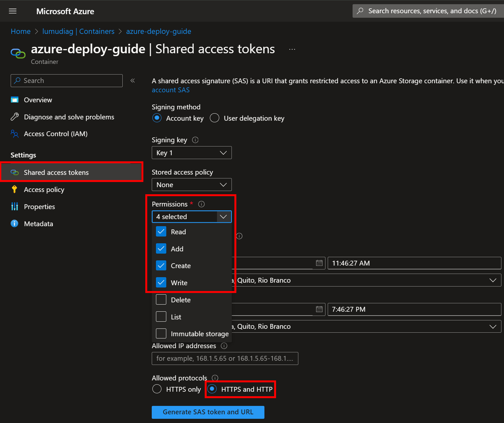Click the Allowed IP addresses info icon
Image resolution: width=504 pixels, height=423 pixels.
(x=224, y=346)
